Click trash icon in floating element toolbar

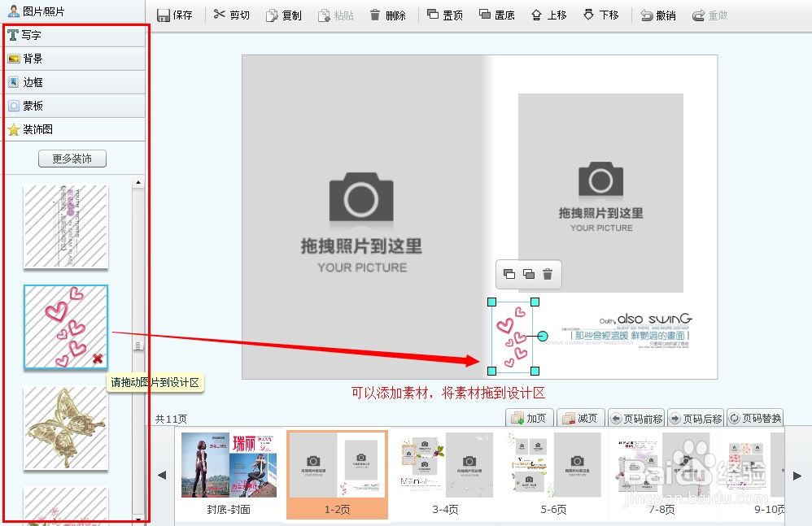point(548,274)
